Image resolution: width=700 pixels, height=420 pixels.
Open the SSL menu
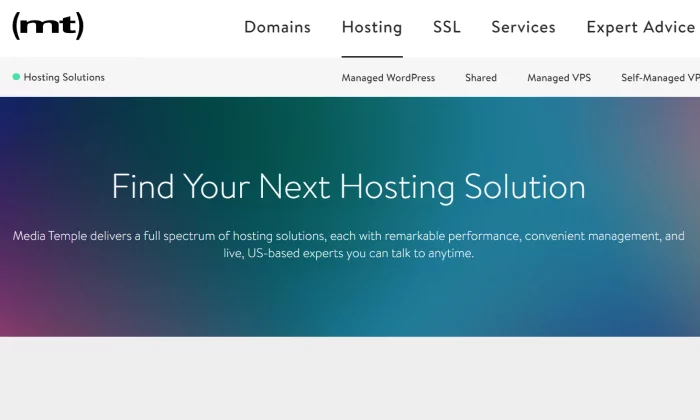pos(446,27)
